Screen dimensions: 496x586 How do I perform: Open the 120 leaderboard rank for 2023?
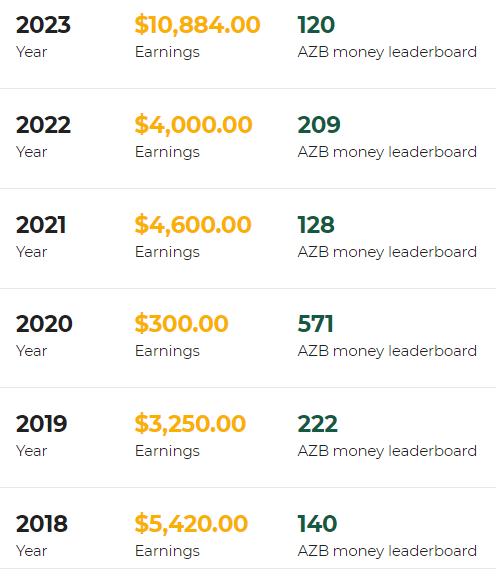[316, 25]
